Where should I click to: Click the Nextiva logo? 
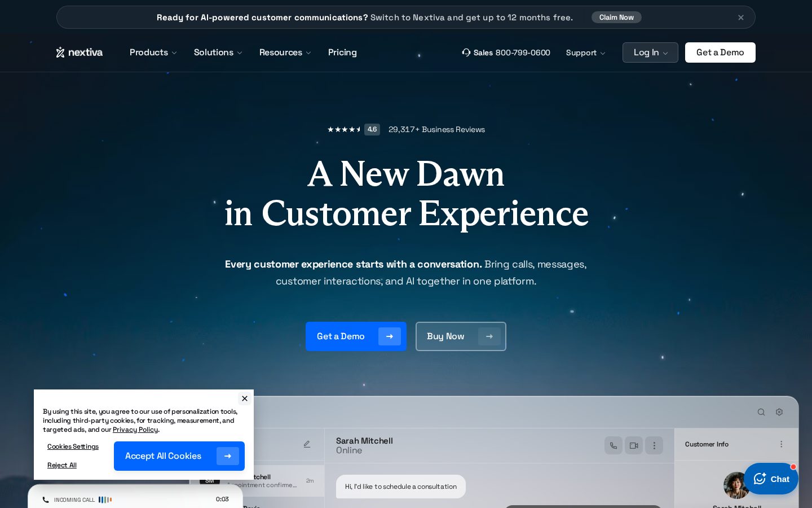pos(80,52)
